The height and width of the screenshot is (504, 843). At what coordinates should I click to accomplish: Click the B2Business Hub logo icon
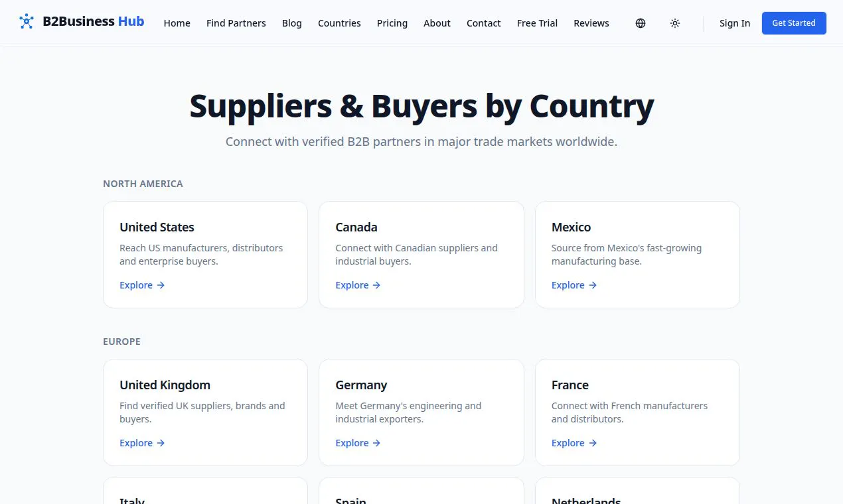(x=27, y=22)
